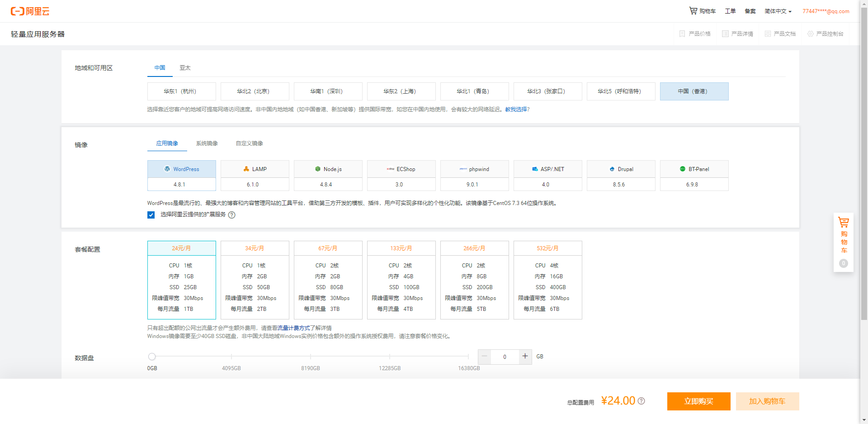Click the data disk GB input field
The height and width of the screenshot is (424, 868).
[505, 357]
